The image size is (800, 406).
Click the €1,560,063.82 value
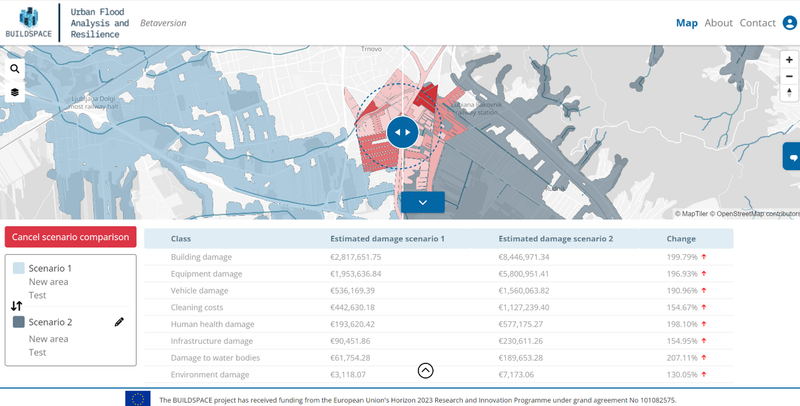(524, 291)
